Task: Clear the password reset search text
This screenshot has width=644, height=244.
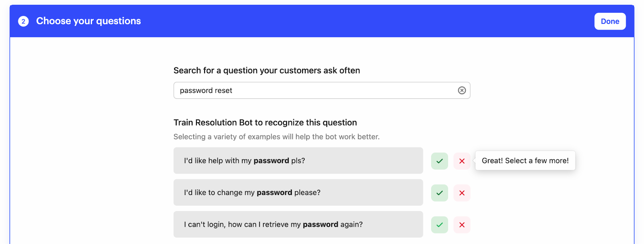Action: point(462,90)
